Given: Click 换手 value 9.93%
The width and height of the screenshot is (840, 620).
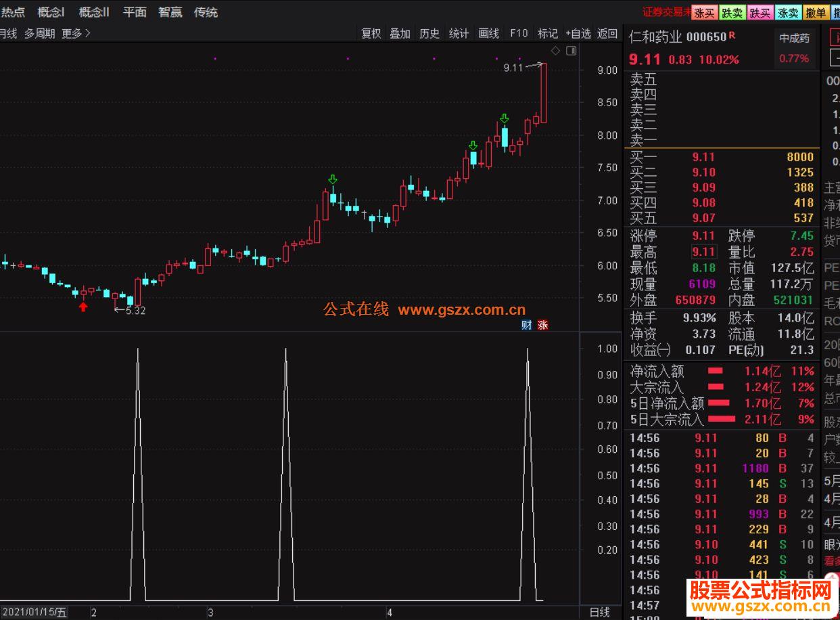Looking at the screenshot, I should tap(699, 318).
